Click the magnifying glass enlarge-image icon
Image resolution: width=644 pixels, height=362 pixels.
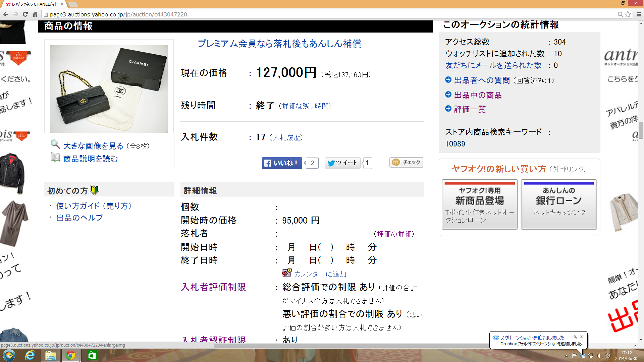click(55, 144)
